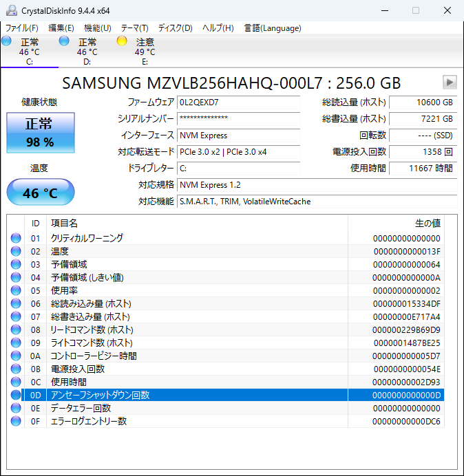The width and height of the screenshot is (464, 476).
Task: Click status orb for ID 0C 使用時間
Action: [x=16, y=382]
